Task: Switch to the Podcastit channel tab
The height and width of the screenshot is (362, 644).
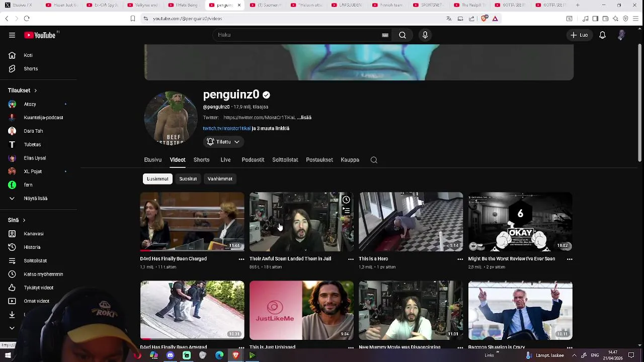Action: [253, 160]
